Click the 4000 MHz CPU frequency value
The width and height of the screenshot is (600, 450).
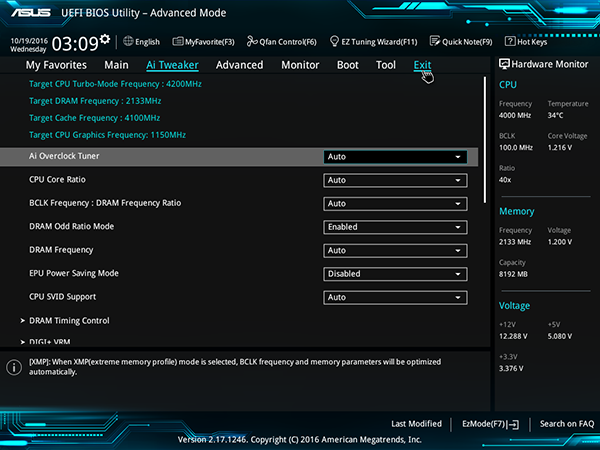515,115
